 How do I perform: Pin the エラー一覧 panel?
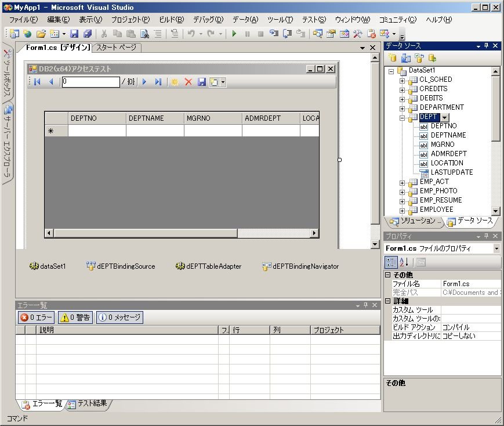365,305
